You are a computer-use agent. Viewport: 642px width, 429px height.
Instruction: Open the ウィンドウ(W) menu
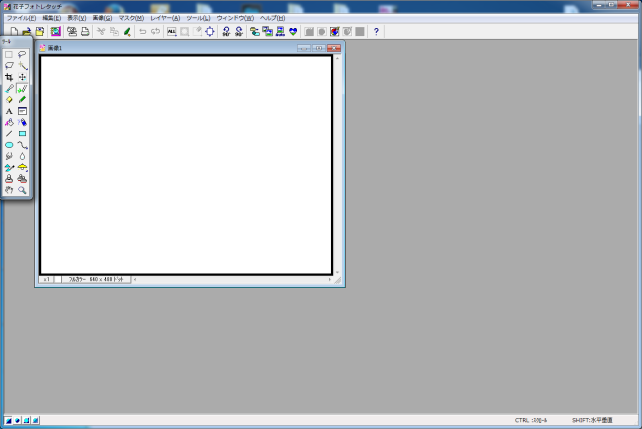tap(235, 18)
